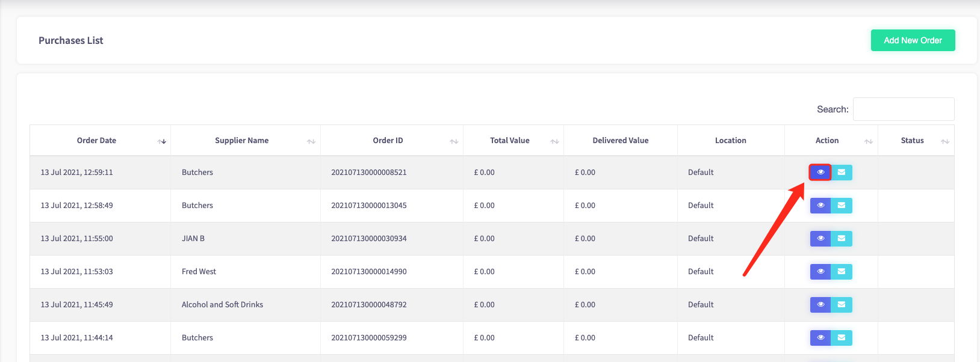Click Default location in JIAN B row
The image size is (980, 362).
click(701, 239)
